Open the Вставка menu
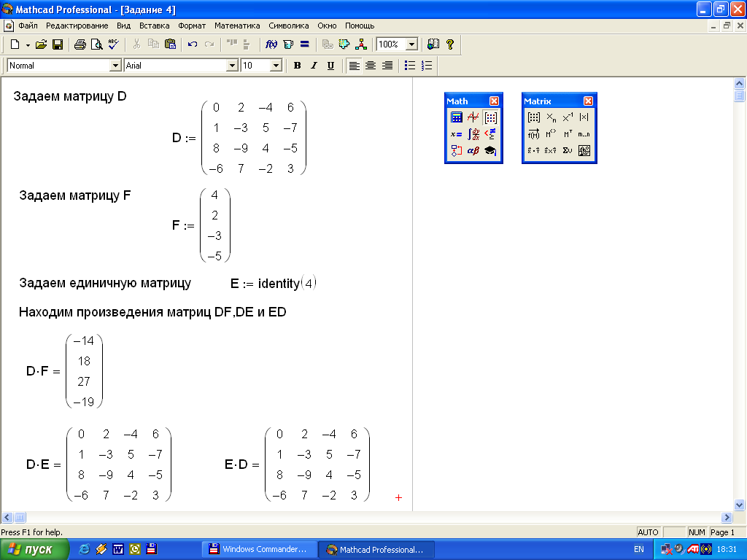This screenshot has width=747, height=560. pos(155,26)
